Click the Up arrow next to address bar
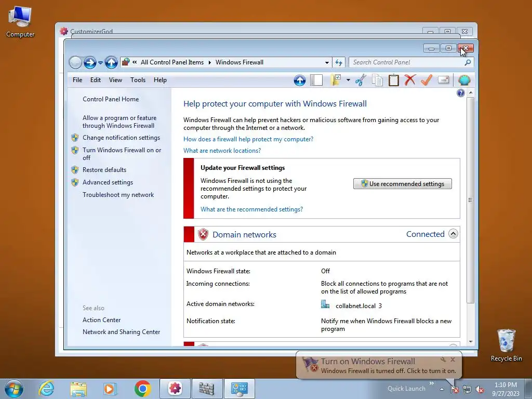 (x=111, y=62)
